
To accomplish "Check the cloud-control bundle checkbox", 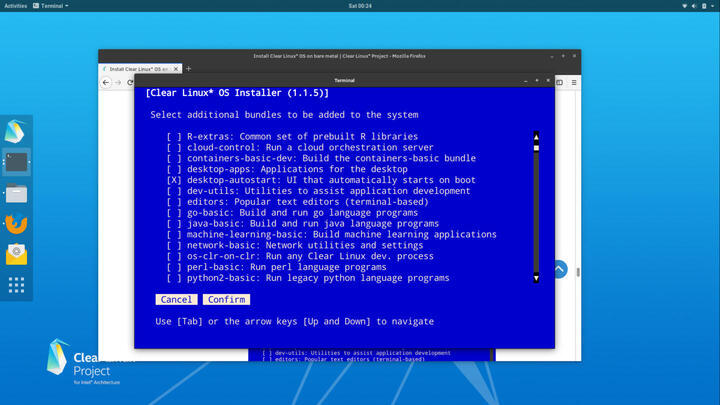I will coord(174,147).
